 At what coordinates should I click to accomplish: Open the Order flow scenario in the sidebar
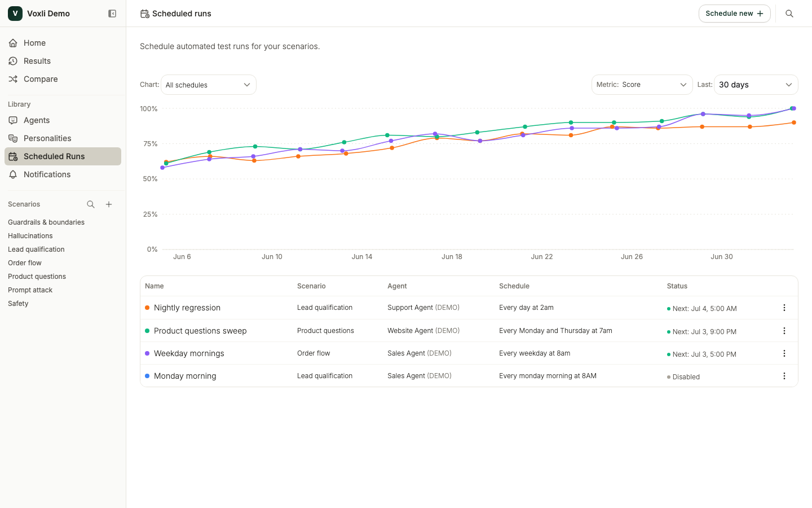tap(25, 263)
